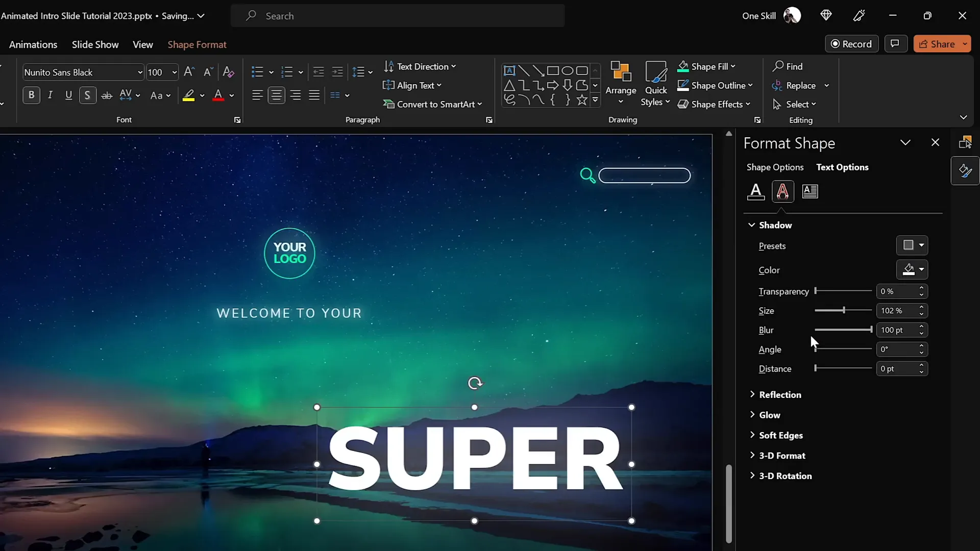980x551 pixels.
Task: Open the comments pane icon
Action: click(895, 44)
